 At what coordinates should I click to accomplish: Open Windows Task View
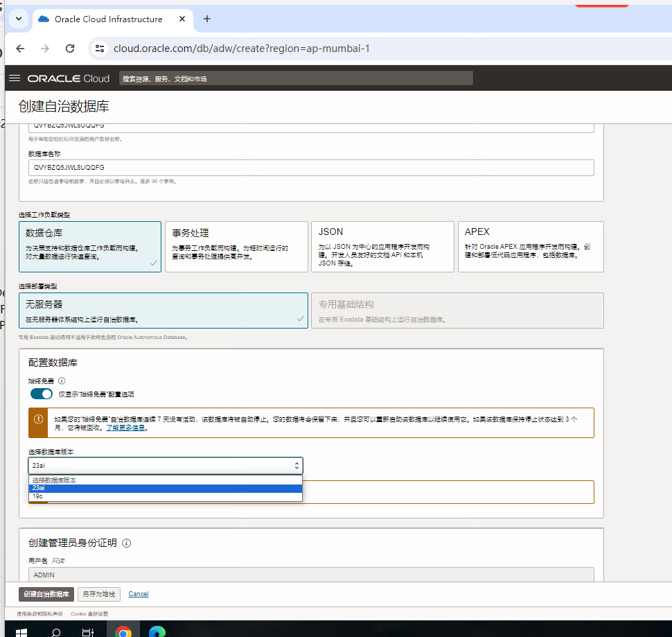click(88, 631)
